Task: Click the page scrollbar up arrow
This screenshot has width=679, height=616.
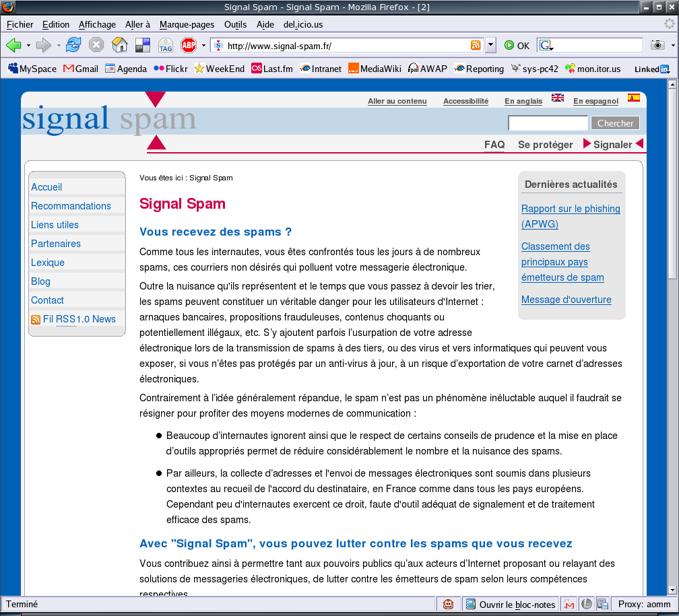Action: [672, 84]
